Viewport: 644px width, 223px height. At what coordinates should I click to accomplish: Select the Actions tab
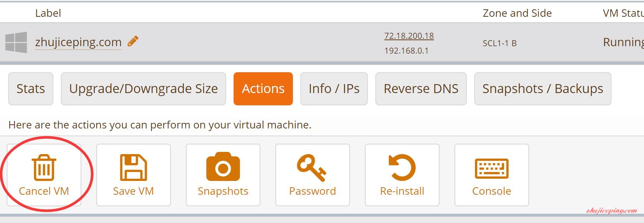(x=263, y=89)
